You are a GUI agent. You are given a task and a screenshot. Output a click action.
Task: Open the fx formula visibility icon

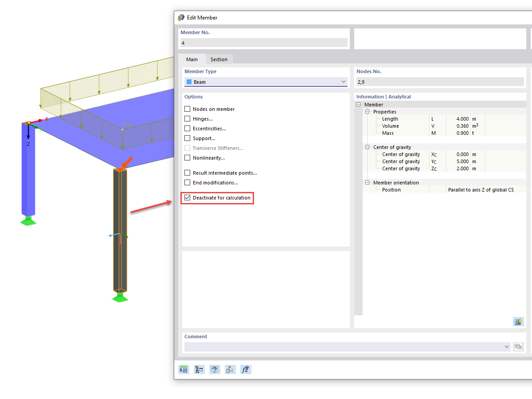click(246, 369)
